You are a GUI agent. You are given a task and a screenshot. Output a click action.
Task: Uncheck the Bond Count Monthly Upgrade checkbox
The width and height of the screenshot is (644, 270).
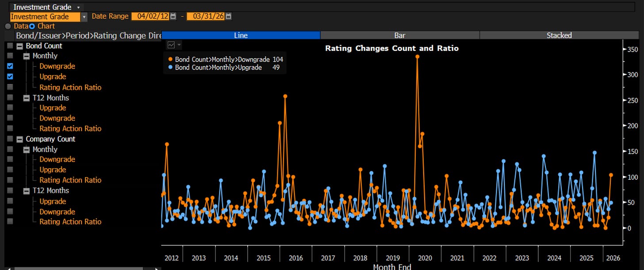point(10,77)
